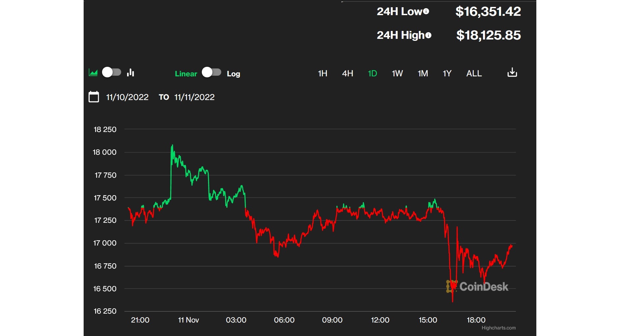The width and height of the screenshot is (644, 336).
Task: Click info icon next to 24H Low
Action: (426, 12)
